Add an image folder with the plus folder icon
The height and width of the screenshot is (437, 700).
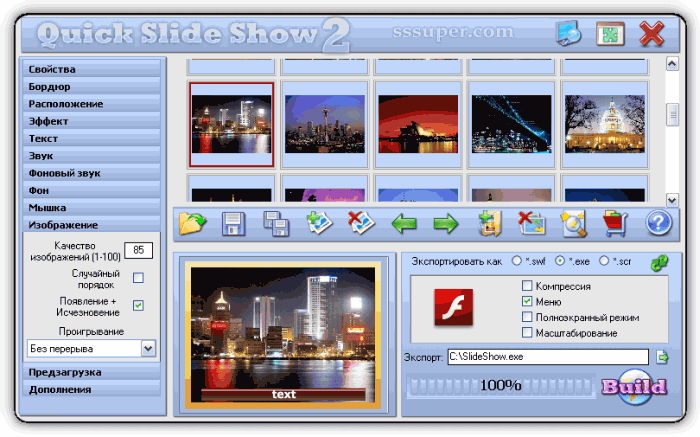490,223
